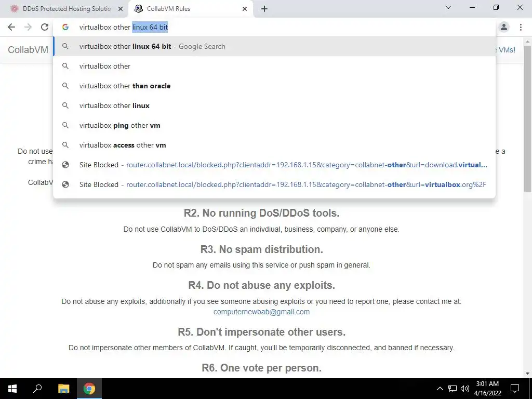Viewport: 532px width, 399px height.
Task: Show hidden system tray icons
Action: coord(440,389)
